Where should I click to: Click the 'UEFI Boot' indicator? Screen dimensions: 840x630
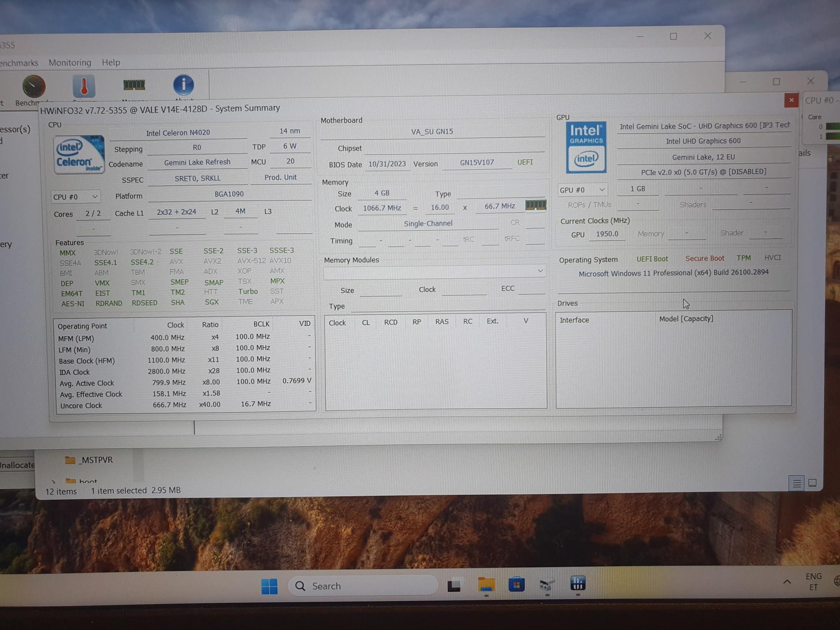click(652, 259)
